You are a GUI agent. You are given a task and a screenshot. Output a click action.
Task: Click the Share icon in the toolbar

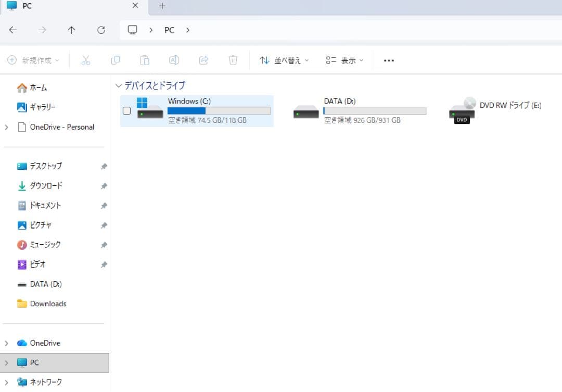click(x=203, y=60)
